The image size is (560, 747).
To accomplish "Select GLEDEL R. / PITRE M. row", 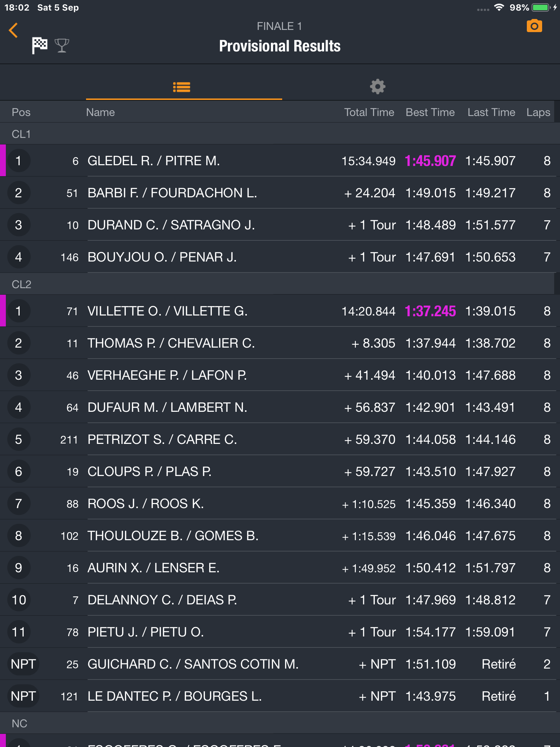I will pos(153,161).
